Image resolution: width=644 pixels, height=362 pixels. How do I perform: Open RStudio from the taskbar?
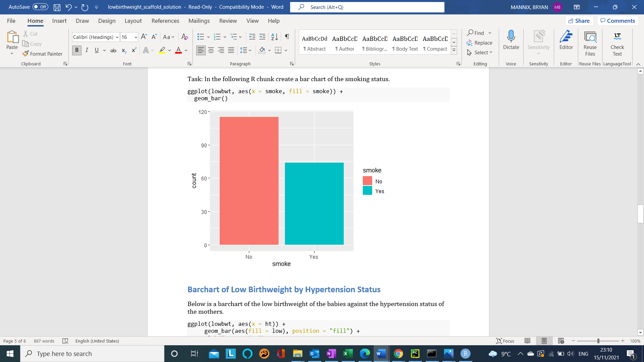(x=466, y=354)
